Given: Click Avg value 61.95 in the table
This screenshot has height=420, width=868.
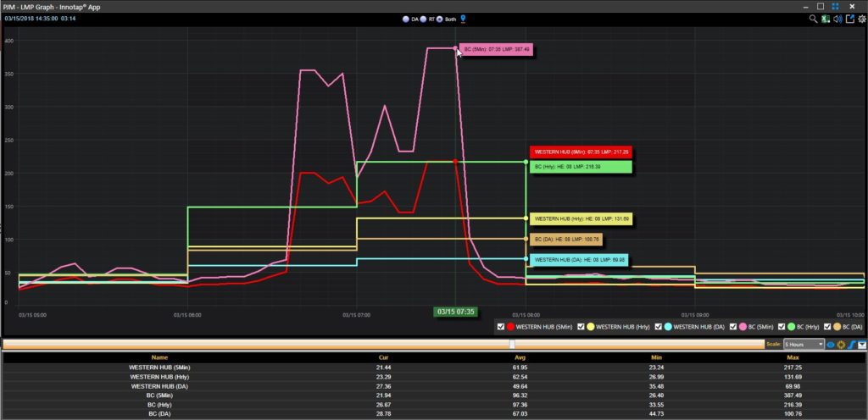Looking at the screenshot, I should click(520, 367).
